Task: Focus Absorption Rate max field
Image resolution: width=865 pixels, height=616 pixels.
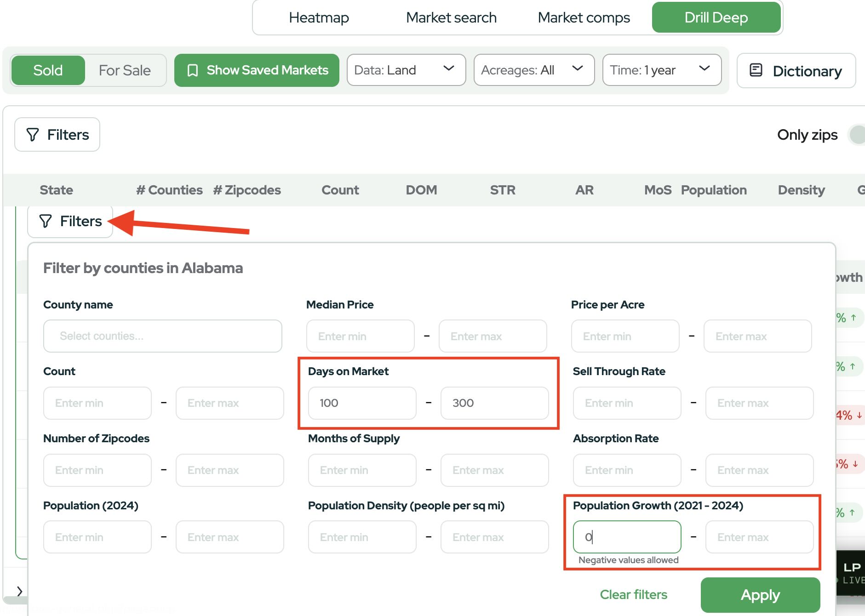Action: 760,470
